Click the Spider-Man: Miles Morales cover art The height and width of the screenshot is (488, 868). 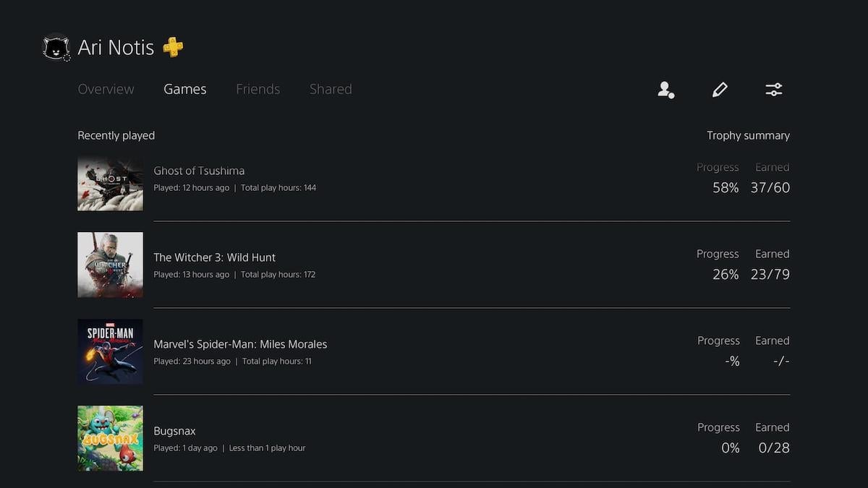110,351
